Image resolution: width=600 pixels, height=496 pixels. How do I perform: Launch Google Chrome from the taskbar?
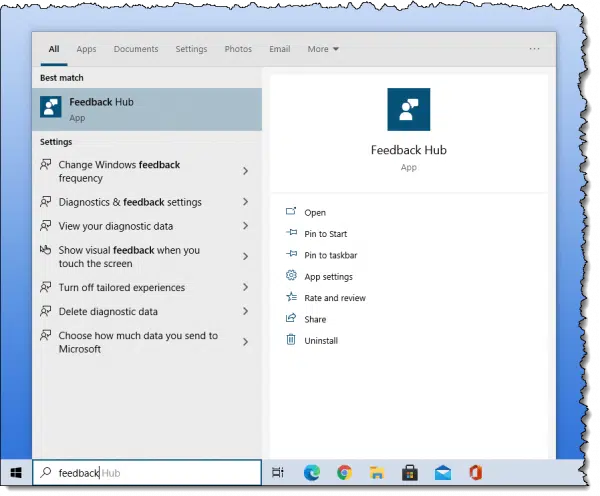[x=344, y=473]
